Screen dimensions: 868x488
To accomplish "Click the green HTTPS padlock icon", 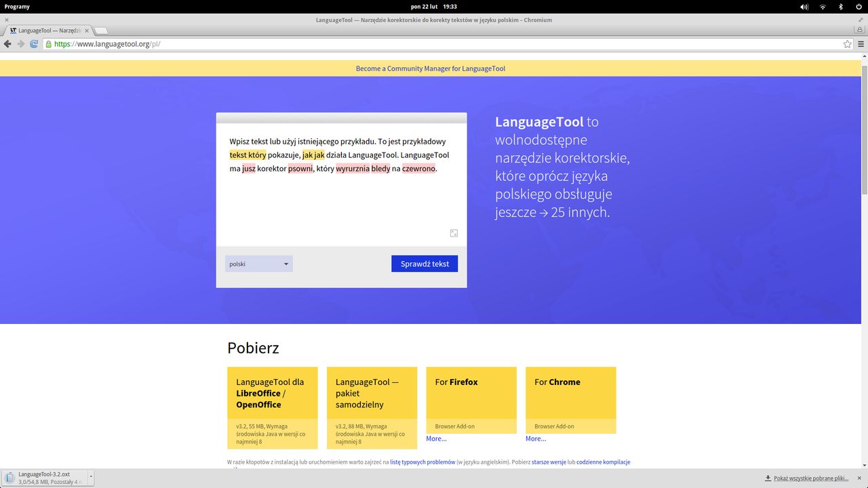I will [49, 44].
